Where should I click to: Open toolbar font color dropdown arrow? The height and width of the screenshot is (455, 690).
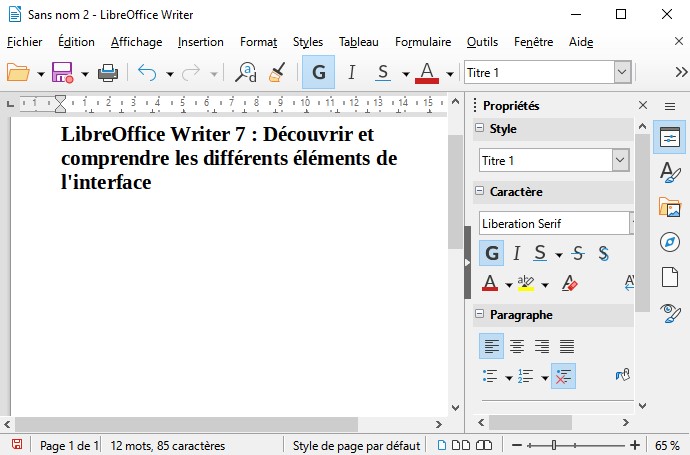point(450,74)
